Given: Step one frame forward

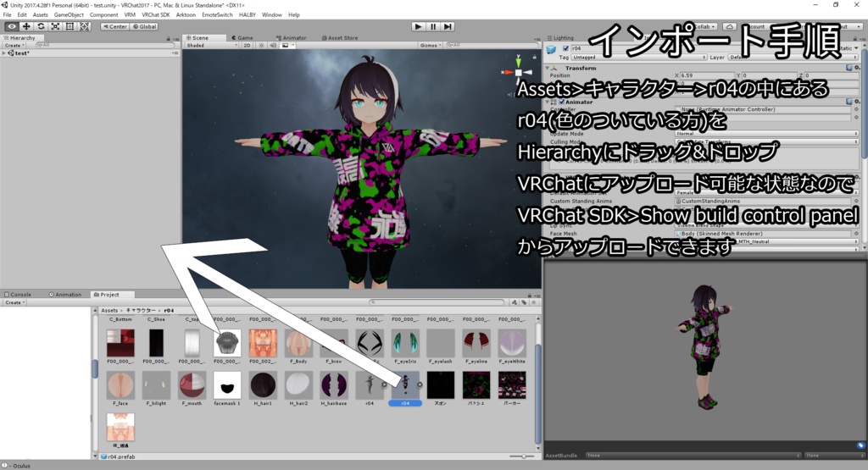Looking at the screenshot, I should point(448,26).
